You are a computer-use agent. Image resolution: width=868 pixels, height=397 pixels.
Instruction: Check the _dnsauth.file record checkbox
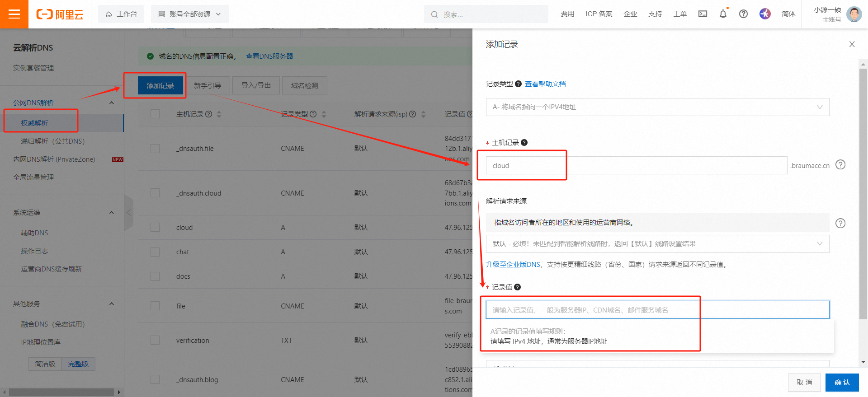155,149
